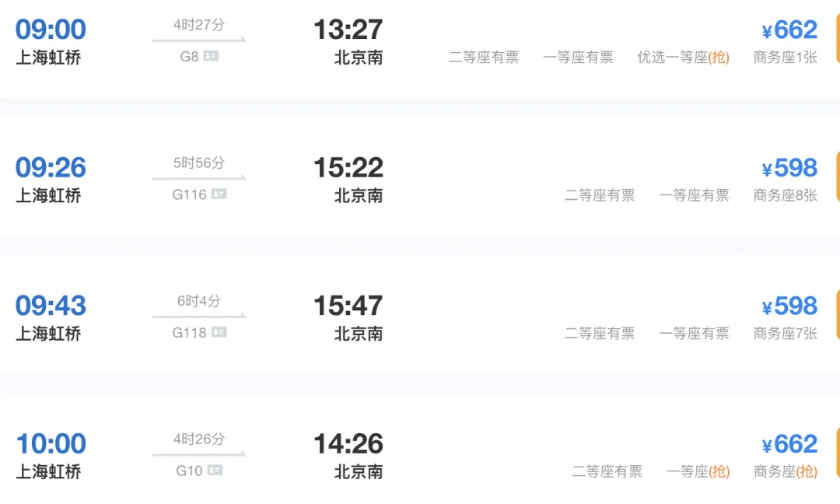Open the 09:43 departure time entry
This screenshot has width=840, height=504.
tap(51, 306)
